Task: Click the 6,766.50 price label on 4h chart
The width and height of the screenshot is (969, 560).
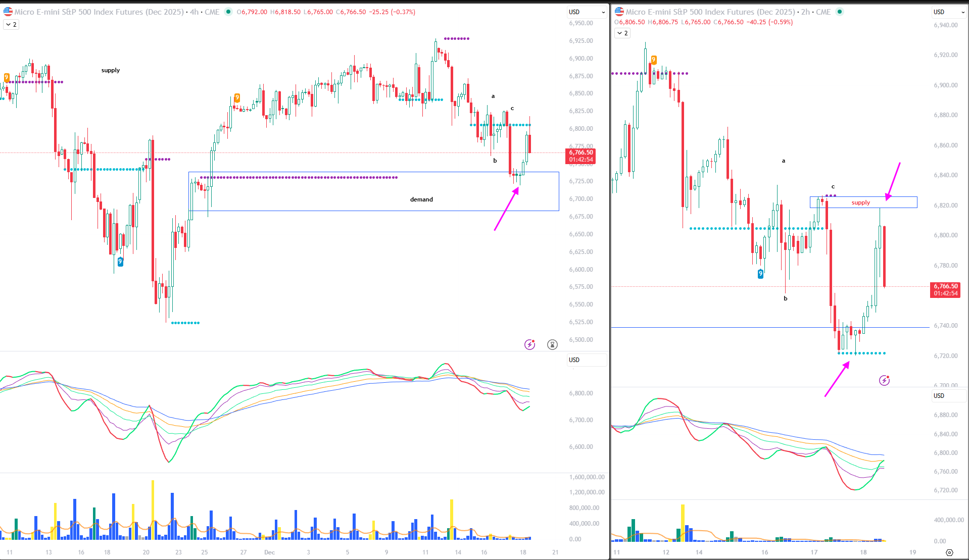Action: tap(581, 152)
